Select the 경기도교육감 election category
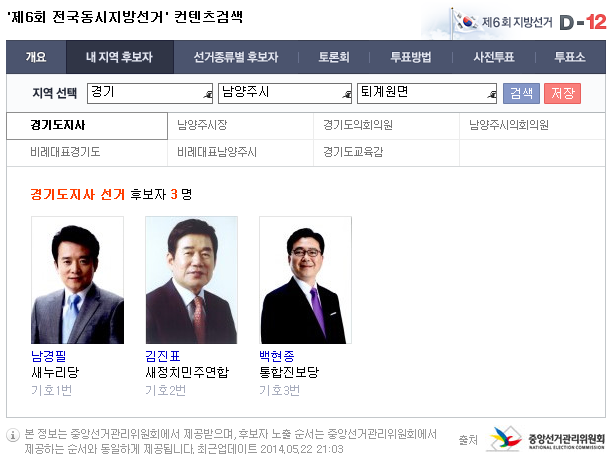The height and width of the screenshot is (457, 613). click(x=386, y=152)
